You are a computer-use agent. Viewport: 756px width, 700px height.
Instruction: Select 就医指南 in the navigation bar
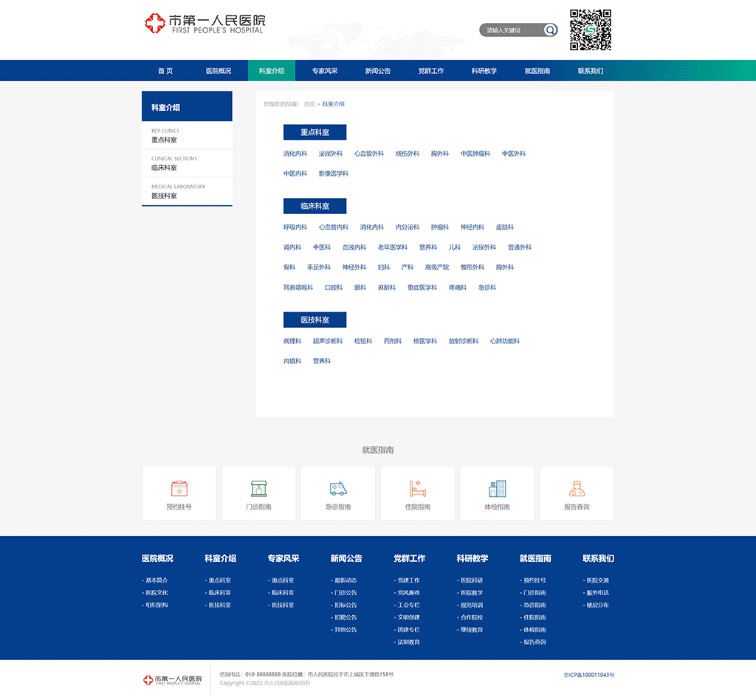coord(537,71)
